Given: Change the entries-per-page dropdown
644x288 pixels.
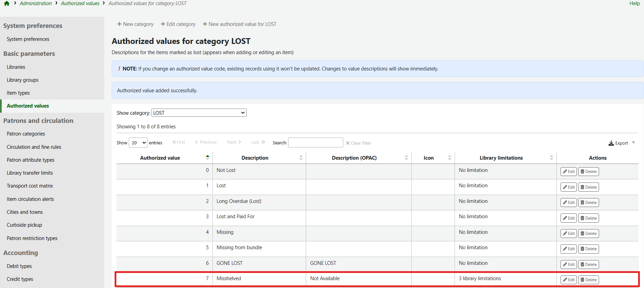Looking at the screenshot, I should tap(138, 143).
